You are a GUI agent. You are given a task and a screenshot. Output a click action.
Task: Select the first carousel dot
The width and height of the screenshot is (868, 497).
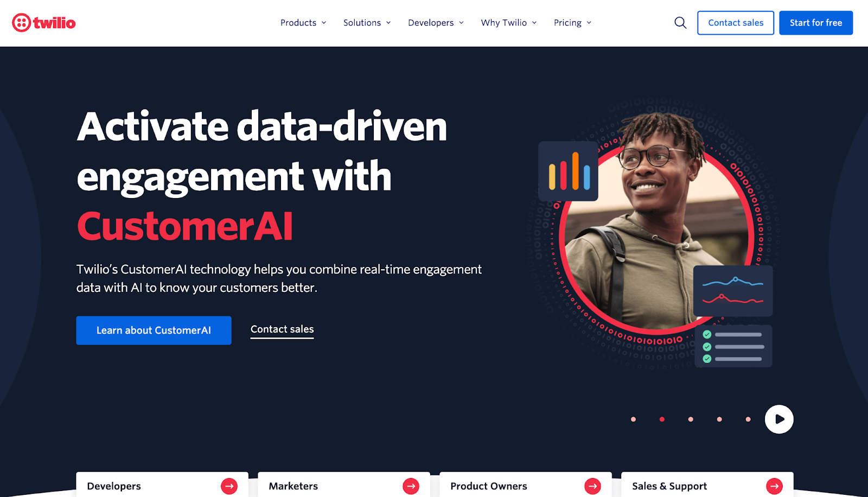point(633,419)
